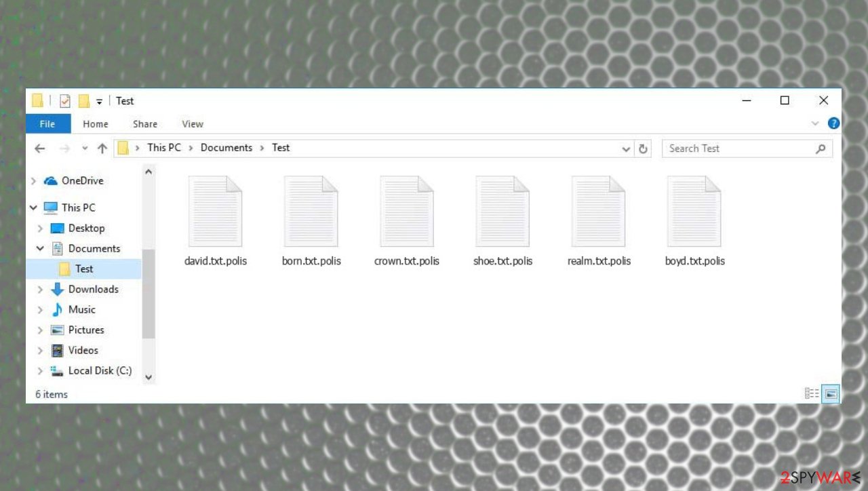868x491 pixels.
Task: Click the Music note icon
Action: tap(58, 310)
